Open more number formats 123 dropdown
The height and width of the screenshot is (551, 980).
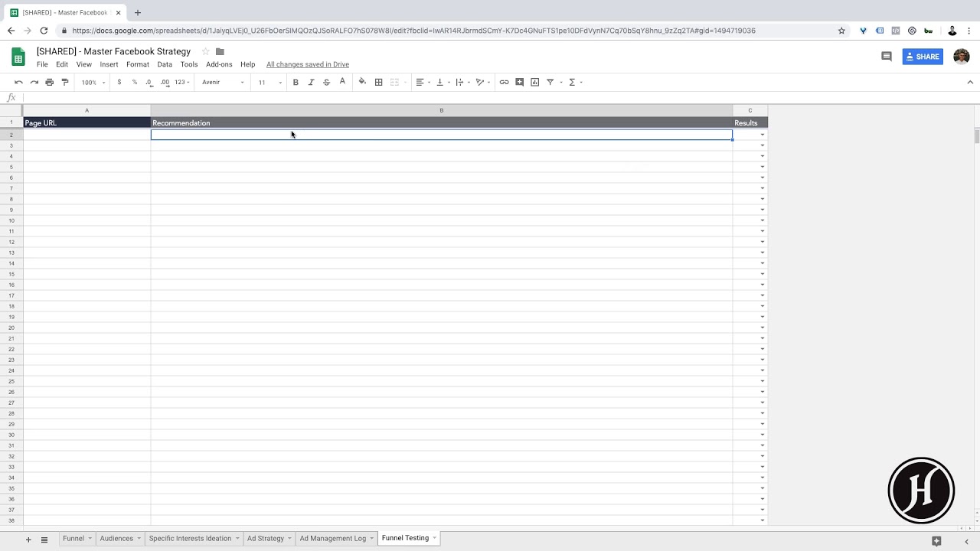(181, 82)
